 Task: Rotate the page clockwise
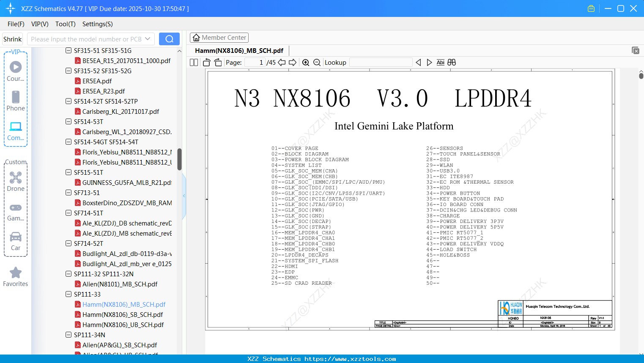tap(218, 63)
